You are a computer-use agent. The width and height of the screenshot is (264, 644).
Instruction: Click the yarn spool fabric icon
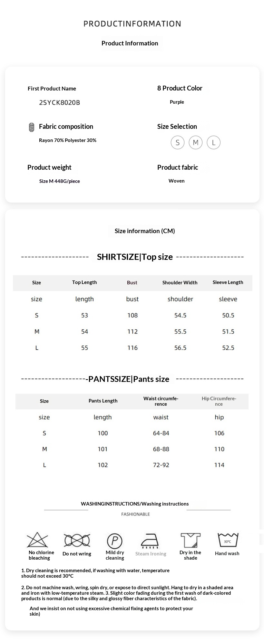[x=32, y=127]
